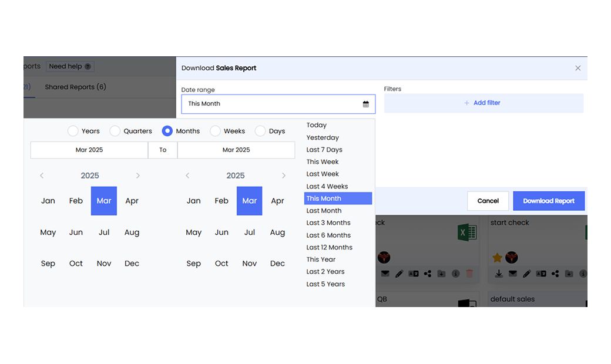This screenshot has height=364, width=611.
Task: Choose the highlighted This Month preset
Action: pos(338,198)
